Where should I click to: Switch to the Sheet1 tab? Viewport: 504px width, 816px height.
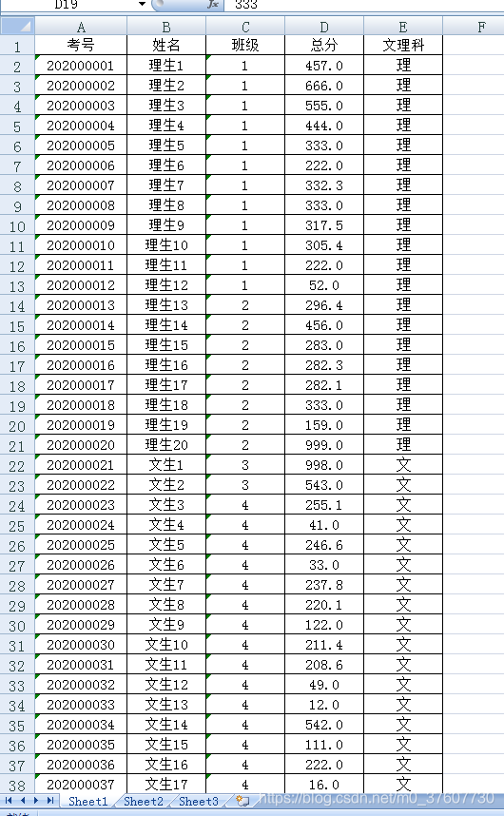(87, 801)
